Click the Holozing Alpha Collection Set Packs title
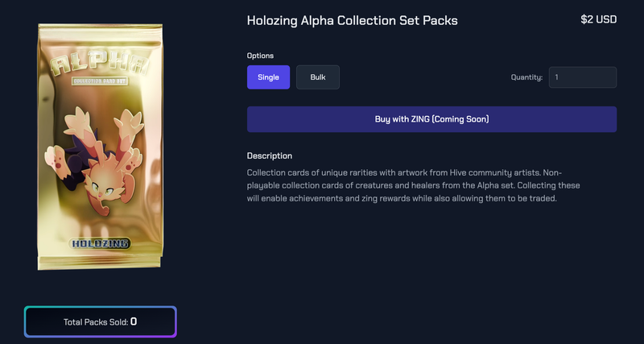Viewport: 644px width, 344px height. click(352, 21)
